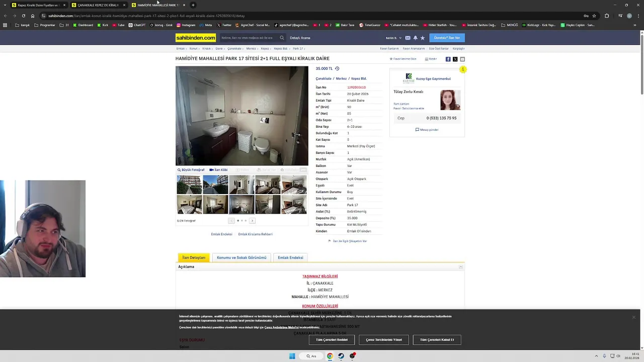Viewport: 644px width, 362px height.
Task: Go to previous photo thumbnails page
Action: tap(231, 221)
